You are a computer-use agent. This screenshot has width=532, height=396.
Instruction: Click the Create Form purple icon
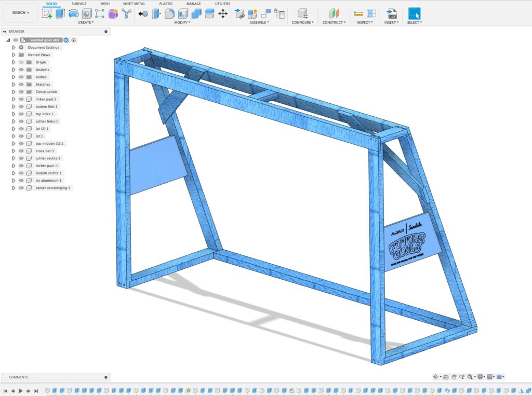click(x=113, y=13)
